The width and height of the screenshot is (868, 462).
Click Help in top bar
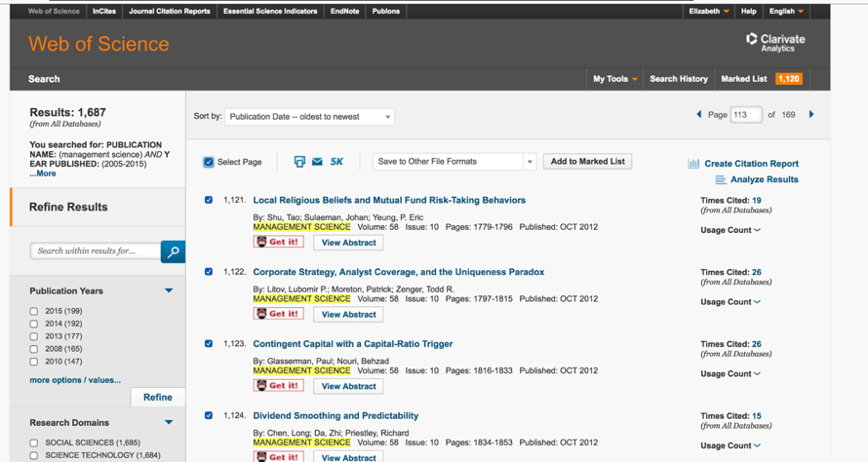point(748,11)
